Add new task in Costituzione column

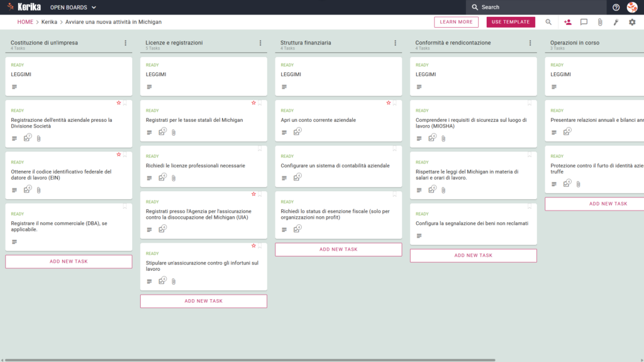tap(69, 261)
